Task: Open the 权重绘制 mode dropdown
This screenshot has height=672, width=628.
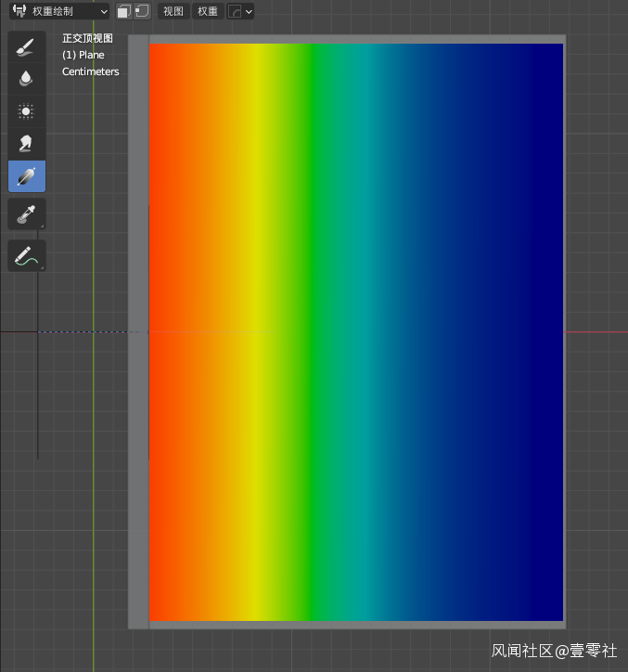Action: coord(59,11)
